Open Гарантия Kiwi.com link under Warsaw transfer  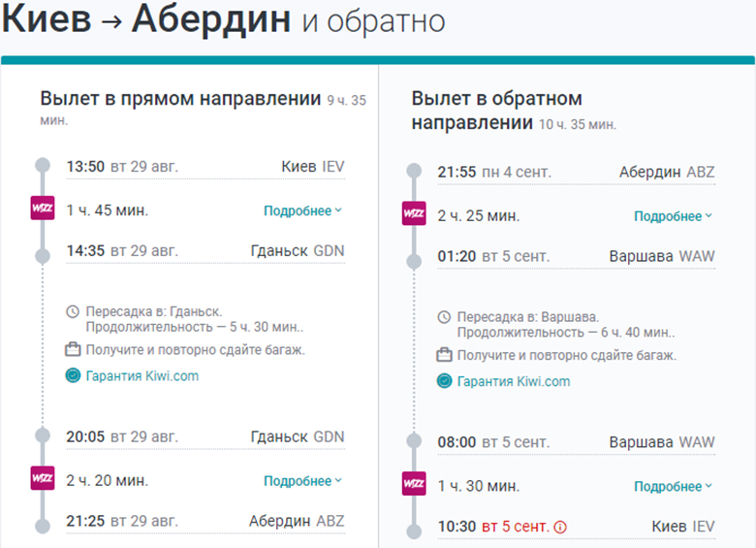tap(514, 381)
